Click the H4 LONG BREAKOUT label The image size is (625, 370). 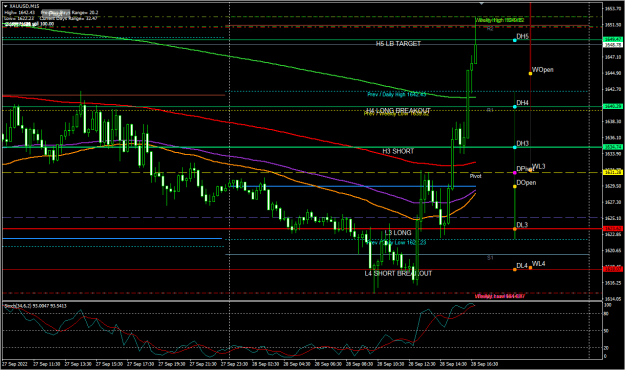[x=398, y=110]
